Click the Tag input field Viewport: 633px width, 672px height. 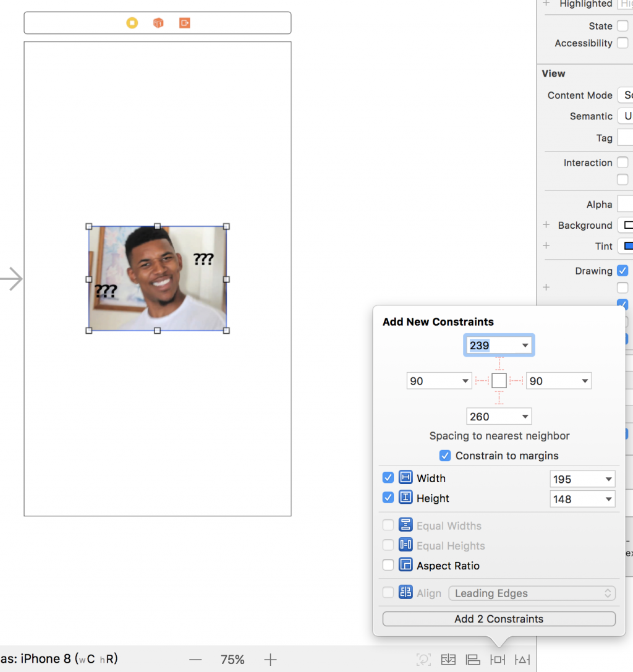[626, 138]
